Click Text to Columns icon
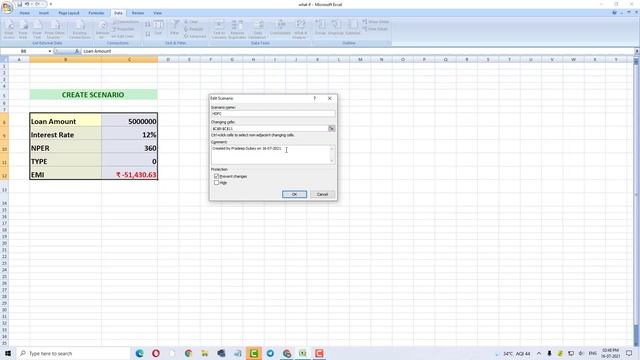 point(219,29)
